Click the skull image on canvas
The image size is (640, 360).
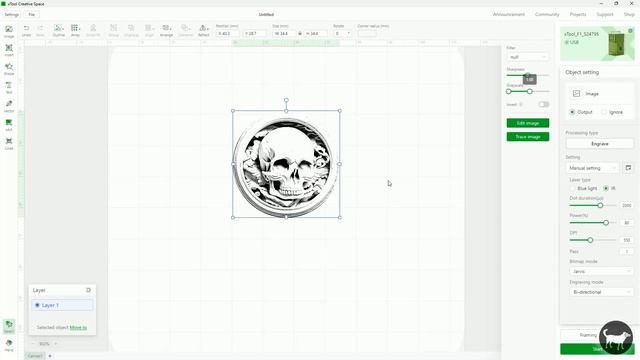[286, 164]
